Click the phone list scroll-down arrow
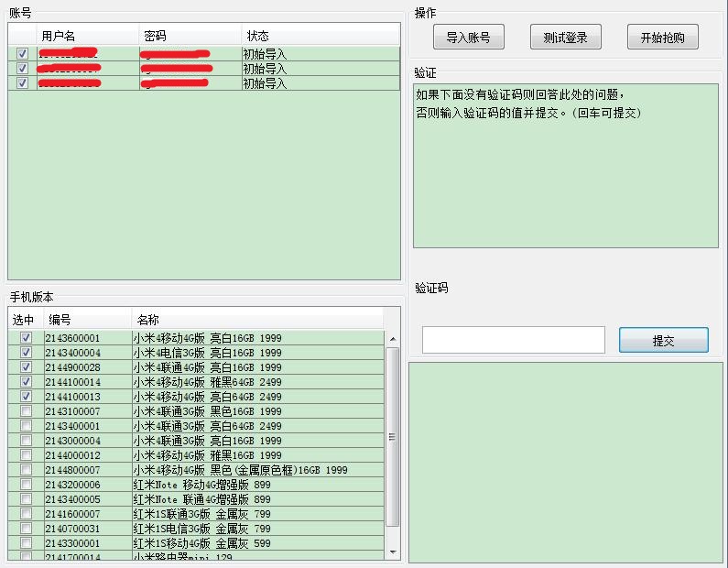Viewport: 728px width, 568px height. click(393, 552)
